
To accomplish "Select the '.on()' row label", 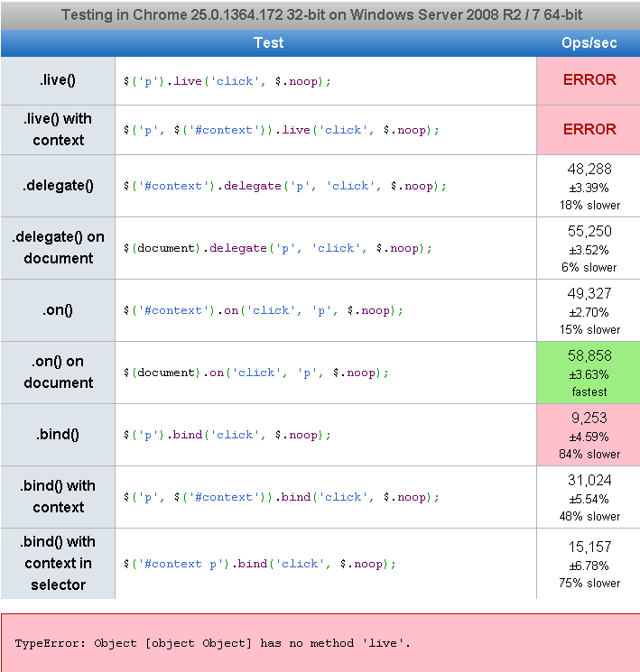I will click(x=58, y=309).
